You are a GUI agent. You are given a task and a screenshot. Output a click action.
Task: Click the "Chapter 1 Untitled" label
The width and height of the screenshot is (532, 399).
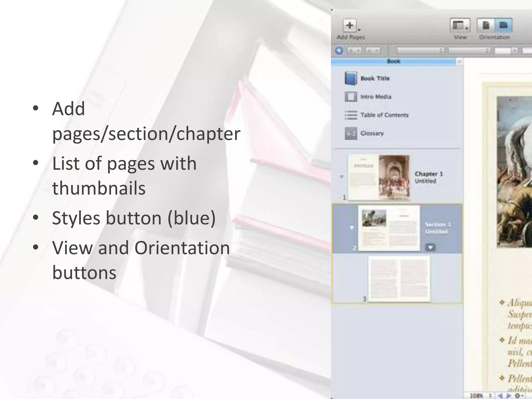point(429,177)
